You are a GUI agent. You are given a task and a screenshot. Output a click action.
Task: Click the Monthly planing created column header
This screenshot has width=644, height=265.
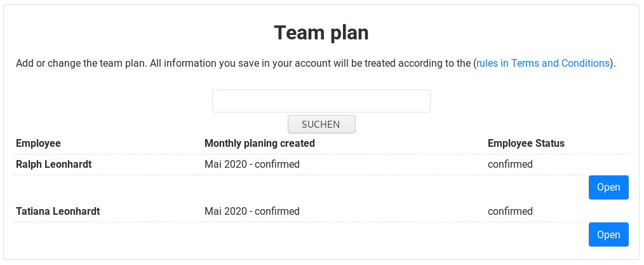[x=259, y=143]
